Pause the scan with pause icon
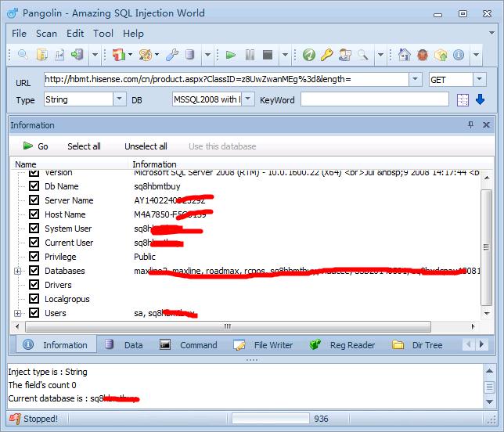 pyautogui.click(x=250, y=55)
